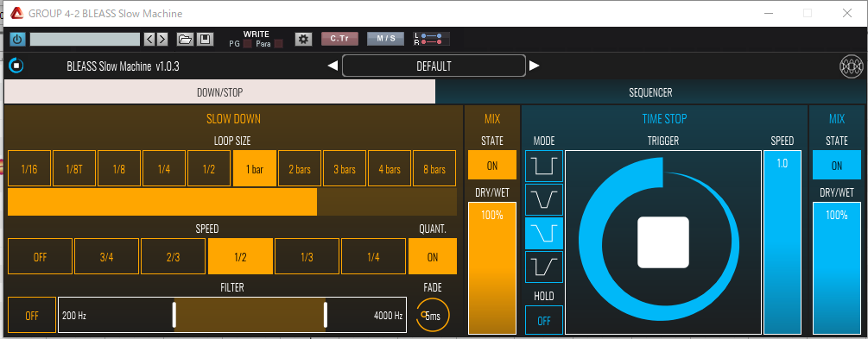Switch to the DOWN/STOP tab

(x=219, y=92)
